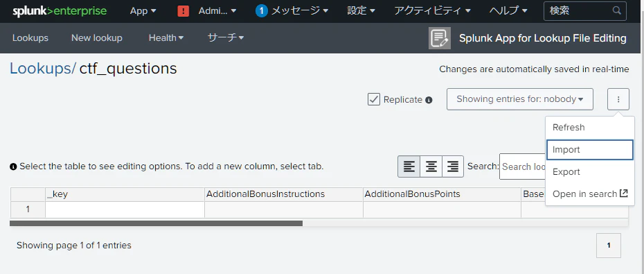The image size is (644, 274).
Task: Go to the Lookups breadcrumb link
Action: click(43, 68)
